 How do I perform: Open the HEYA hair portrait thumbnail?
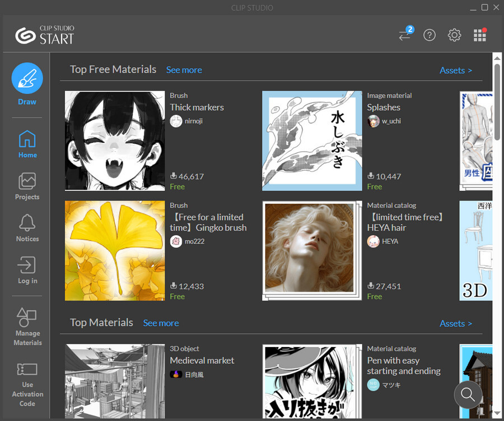click(312, 251)
